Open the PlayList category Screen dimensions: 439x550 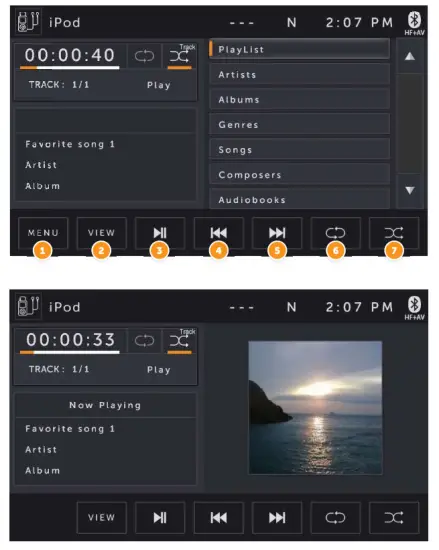(299, 49)
